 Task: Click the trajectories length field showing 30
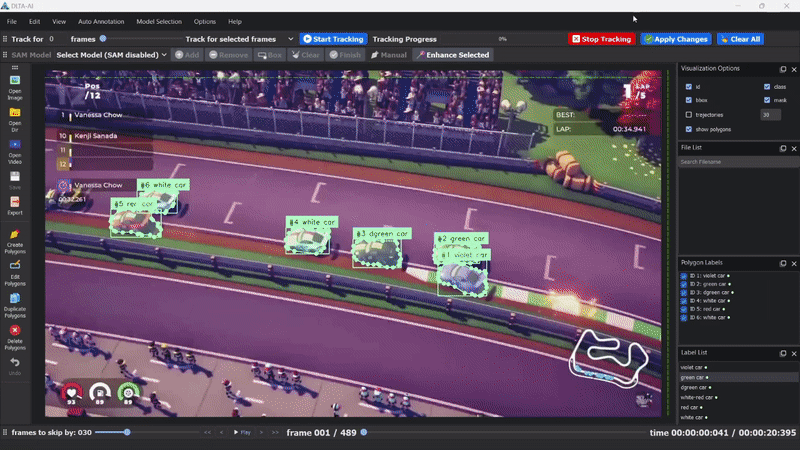770,115
